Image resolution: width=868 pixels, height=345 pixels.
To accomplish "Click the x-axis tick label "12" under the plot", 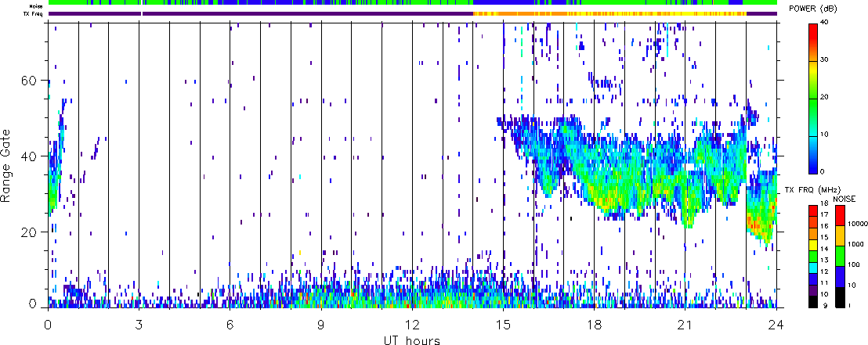I will 412,324.
